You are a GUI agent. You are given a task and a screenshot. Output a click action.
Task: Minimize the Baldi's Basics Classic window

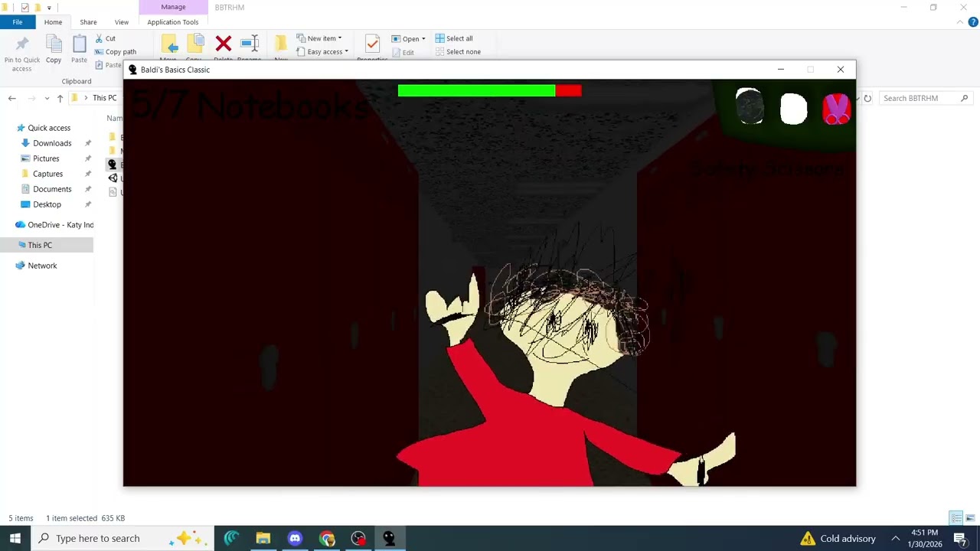coord(780,70)
